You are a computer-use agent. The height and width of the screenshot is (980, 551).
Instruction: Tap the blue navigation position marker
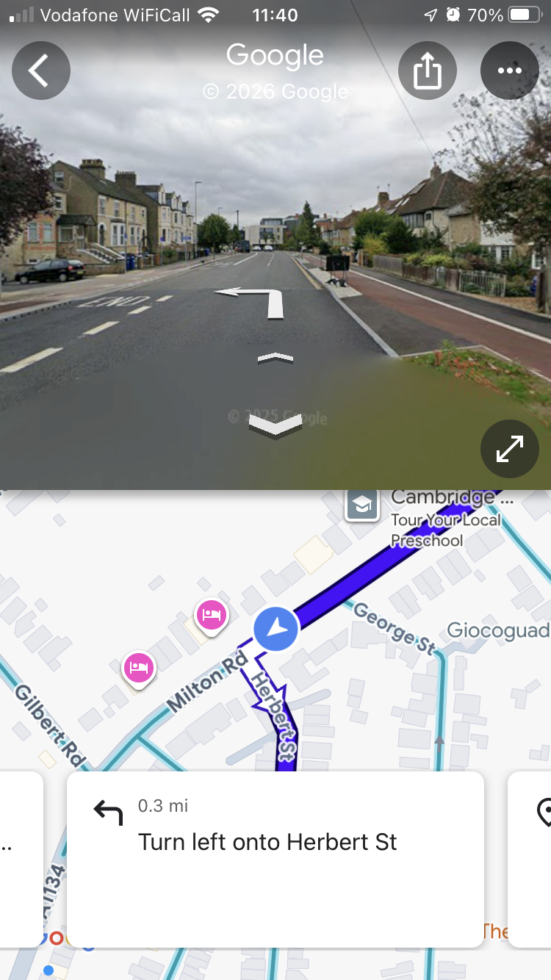coord(275,629)
